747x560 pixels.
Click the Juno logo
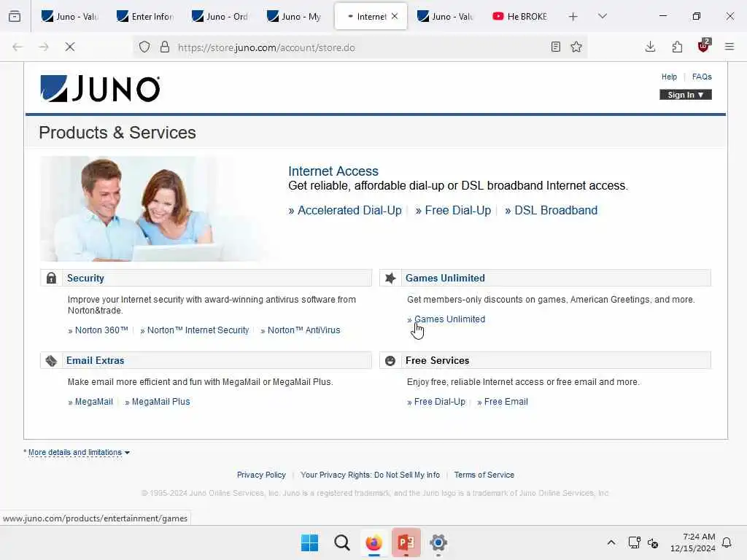coord(100,89)
